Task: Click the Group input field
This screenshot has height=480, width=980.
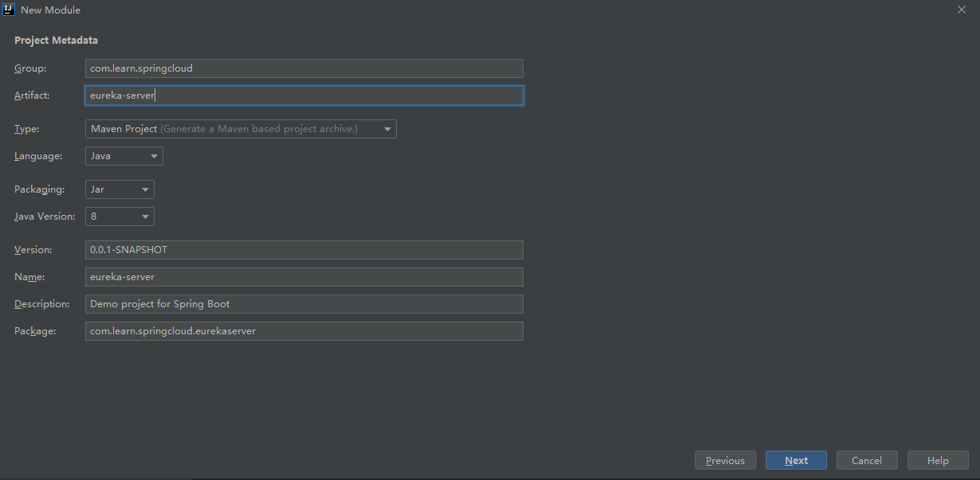Action: pyautogui.click(x=304, y=68)
